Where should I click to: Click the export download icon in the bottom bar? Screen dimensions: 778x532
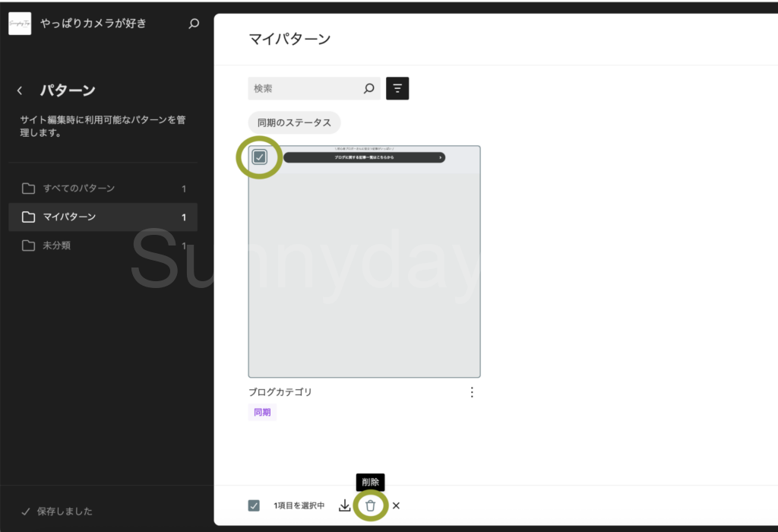(345, 505)
